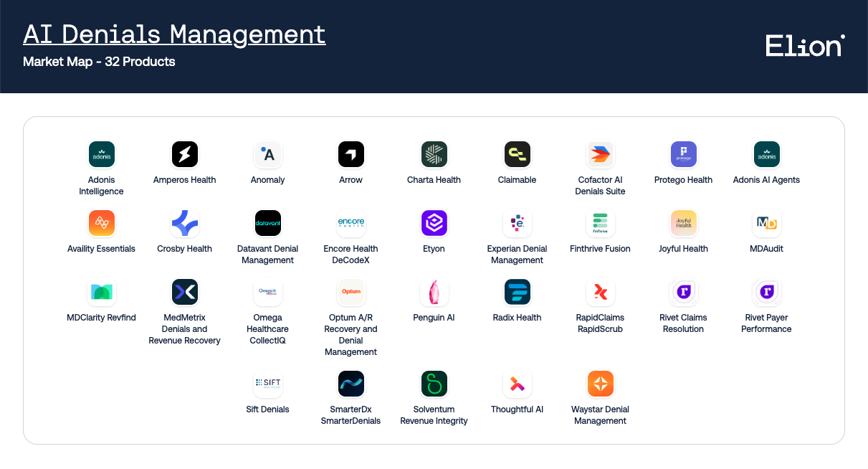Screen dimensions: 868x469
Task: Click the 'Thoughtful AI' label text
Action: [x=517, y=409]
